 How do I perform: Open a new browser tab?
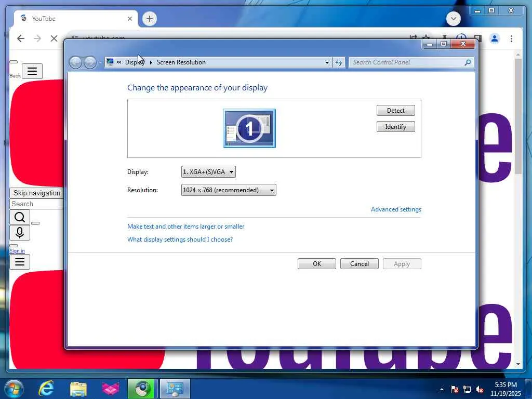click(150, 19)
